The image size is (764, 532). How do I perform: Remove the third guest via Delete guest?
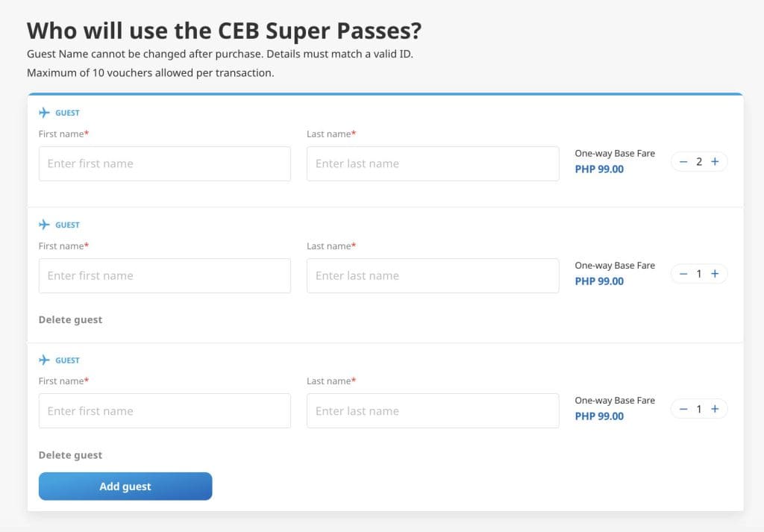pyautogui.click(x=70, y=455)
